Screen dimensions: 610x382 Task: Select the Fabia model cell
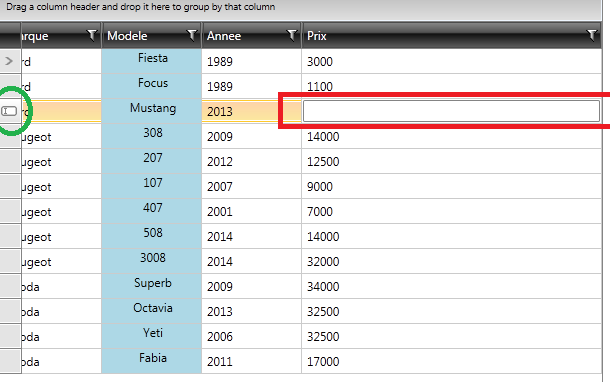tap(152, 361)
